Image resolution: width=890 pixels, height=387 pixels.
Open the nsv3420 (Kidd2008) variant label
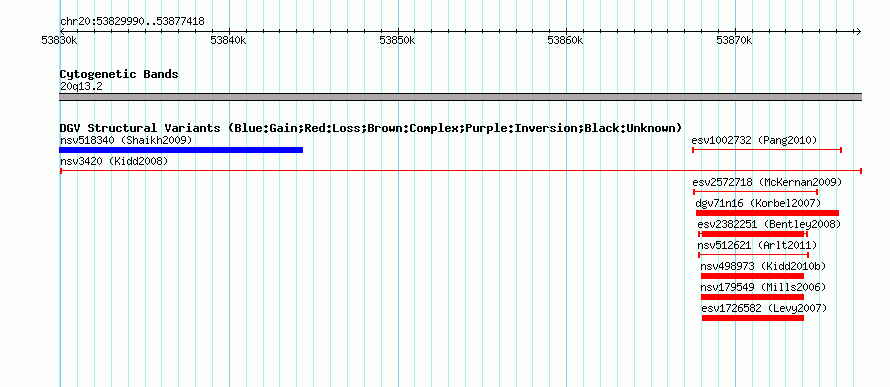(114, 161)
